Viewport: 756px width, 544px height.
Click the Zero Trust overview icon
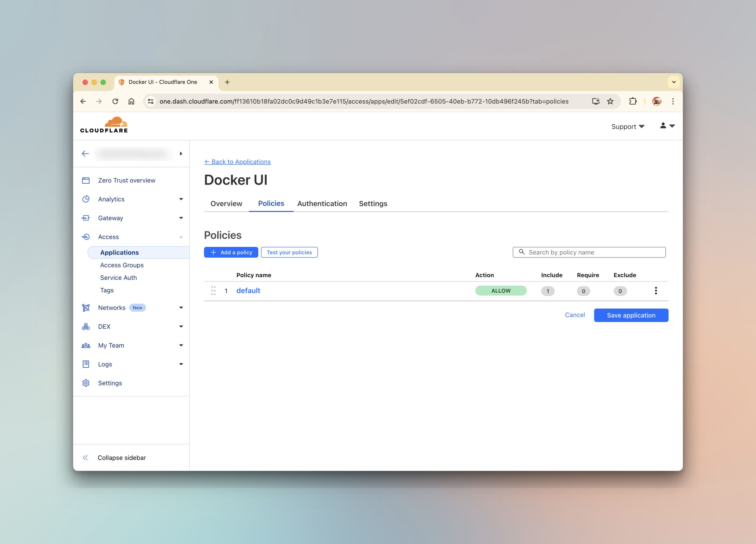click(x=86, y=180)
